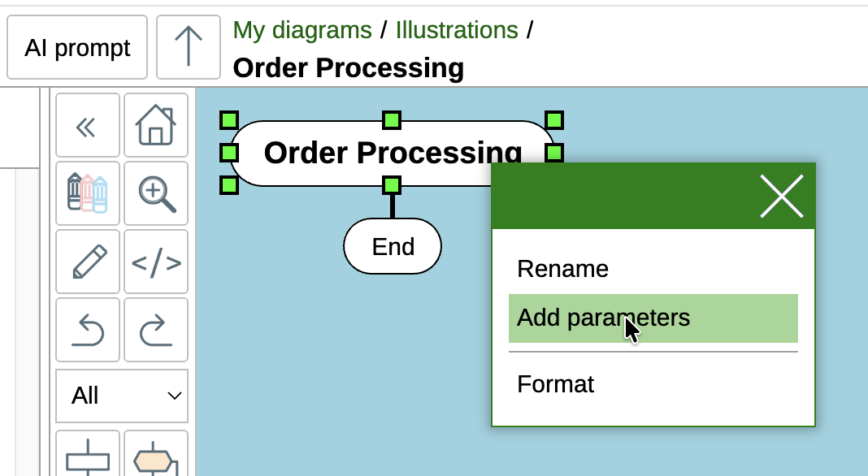Activate the zoom magnifier icon
868x476 pixels.
(x=155, y=193)
